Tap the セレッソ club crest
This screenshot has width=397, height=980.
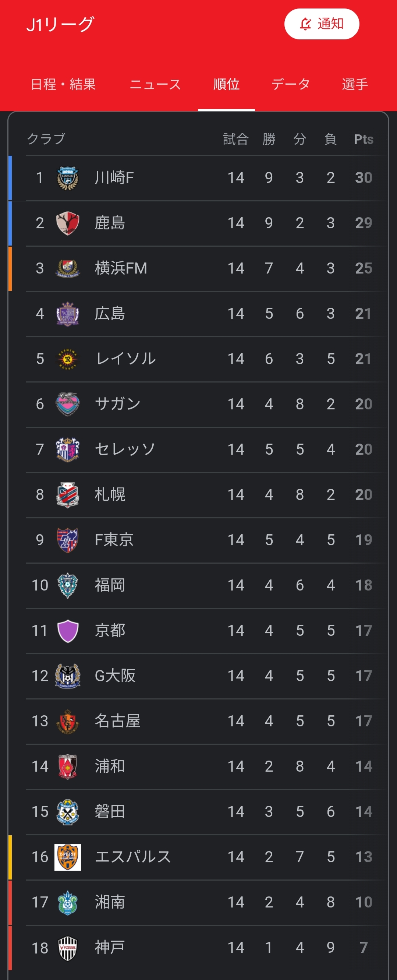tap(68, 449)
